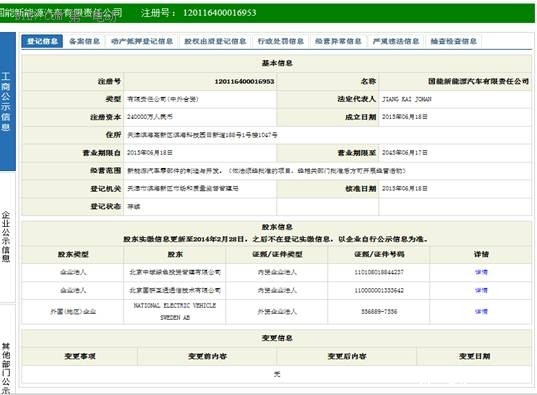Click shareholder name 北京中核 in the first row
Screen dimensions: 537x395
pos(175,272)
